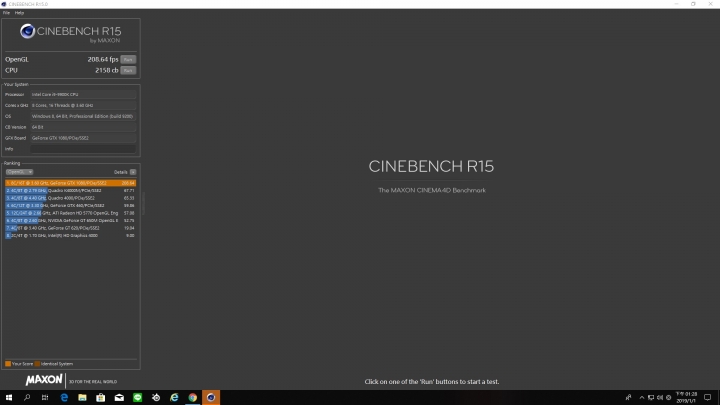Image resolution: width=720 pixels, height=405 pixels.
Task: Select the GeForce GTX 460 ranking row
Action: coord(71,205)
